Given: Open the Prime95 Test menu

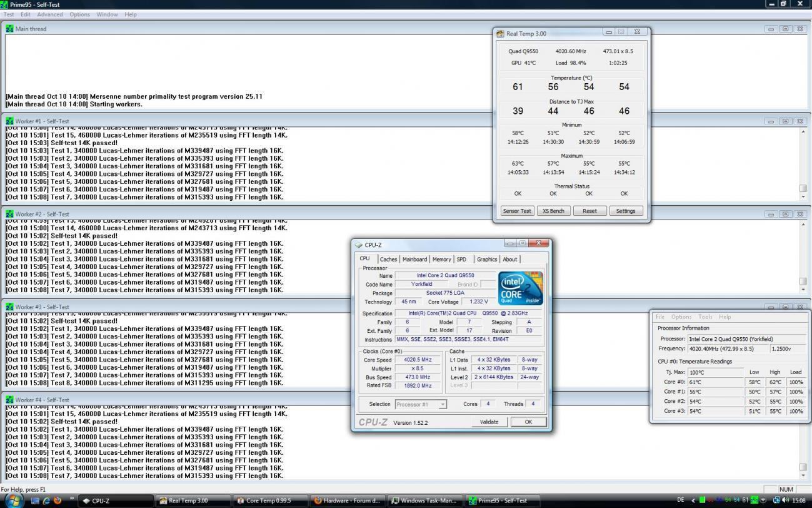Looking at the screenshot, I should click(x=9, y=14).
